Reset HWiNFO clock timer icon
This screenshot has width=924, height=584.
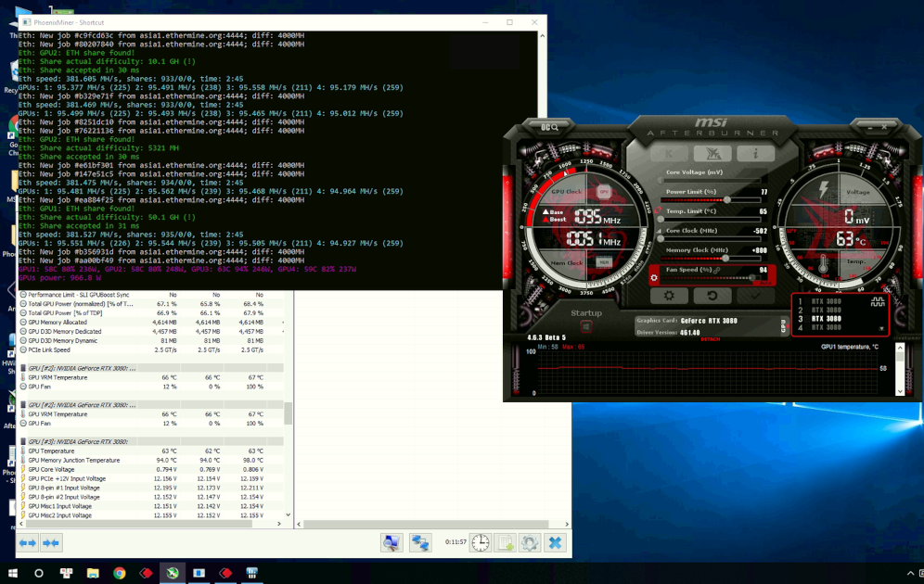(x=481, y=543)
